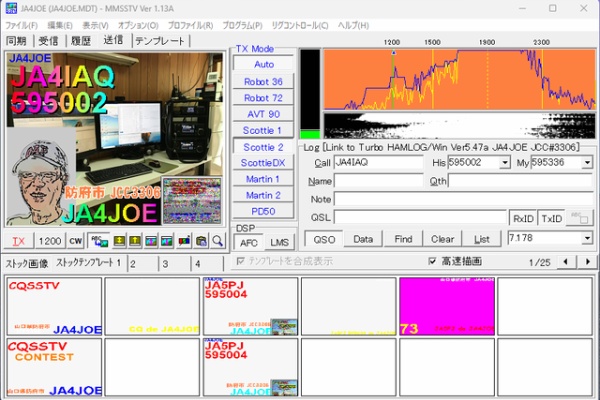The height and width of the screenshot is (400, 600).
Task: Select Robot 72 TX mode
Action: point(264,98)
